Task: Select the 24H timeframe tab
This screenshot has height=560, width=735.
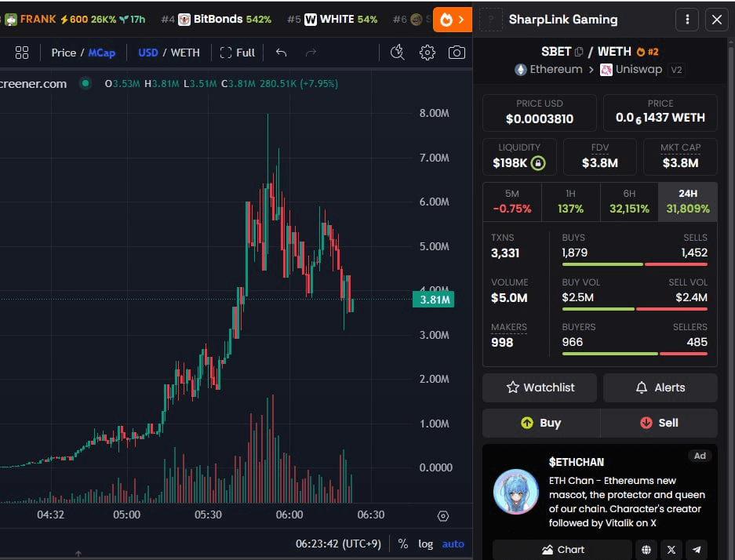Action: (x=688, y=202)
